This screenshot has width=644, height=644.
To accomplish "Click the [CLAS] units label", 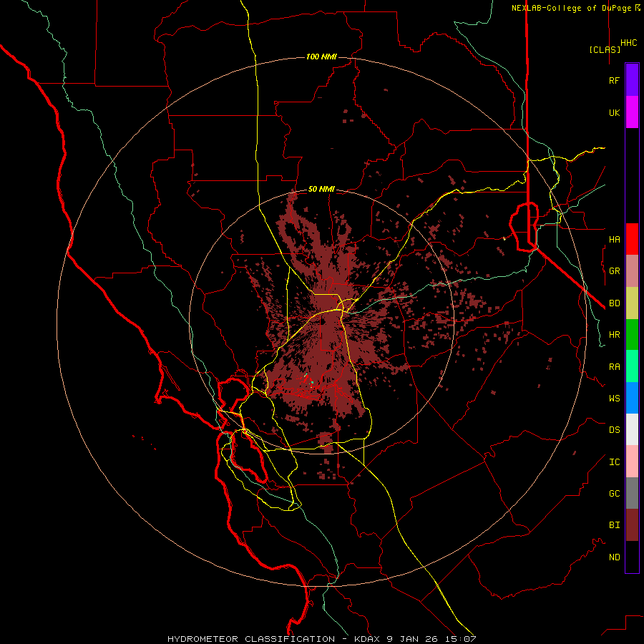I will 605,49.
